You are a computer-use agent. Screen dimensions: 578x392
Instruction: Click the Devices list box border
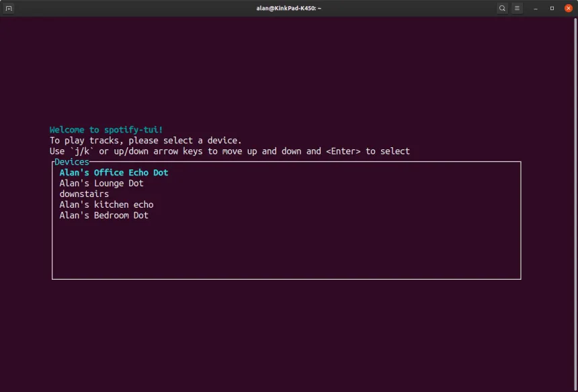(x=286, y=278)
